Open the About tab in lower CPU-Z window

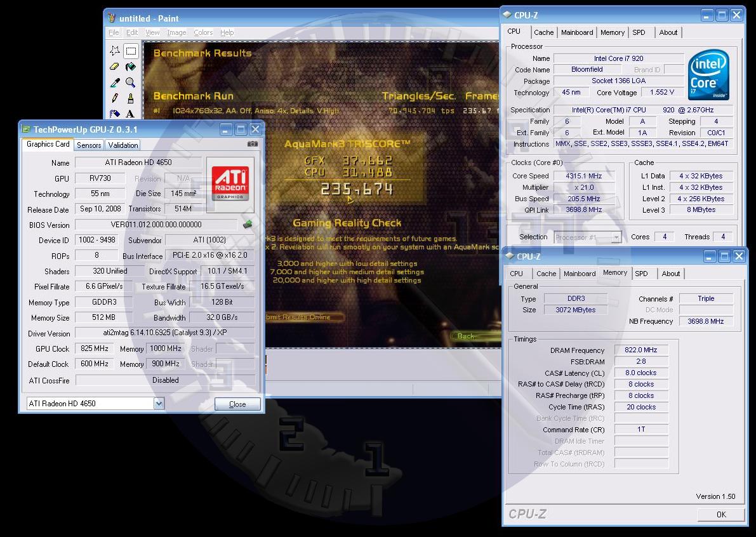click(x=671, y=274)
